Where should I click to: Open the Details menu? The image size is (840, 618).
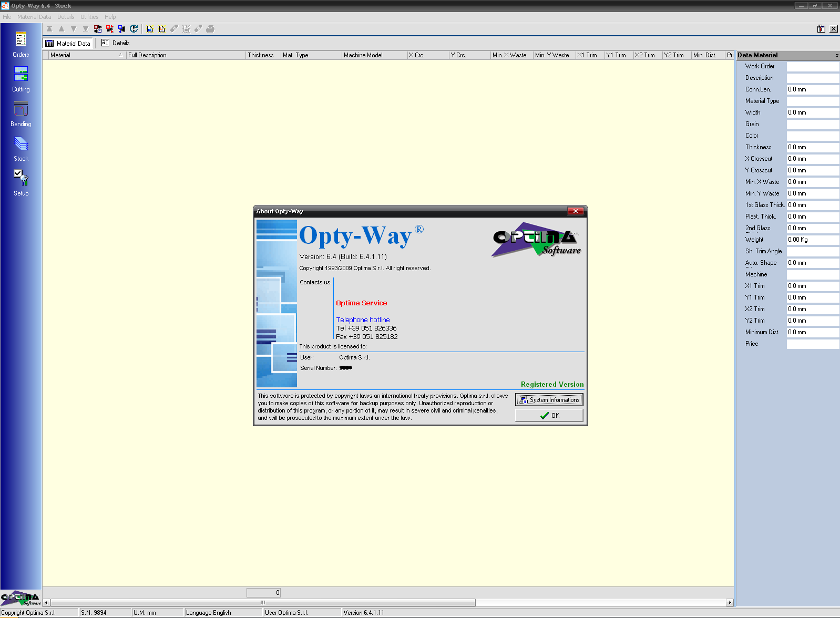(66, 17)
